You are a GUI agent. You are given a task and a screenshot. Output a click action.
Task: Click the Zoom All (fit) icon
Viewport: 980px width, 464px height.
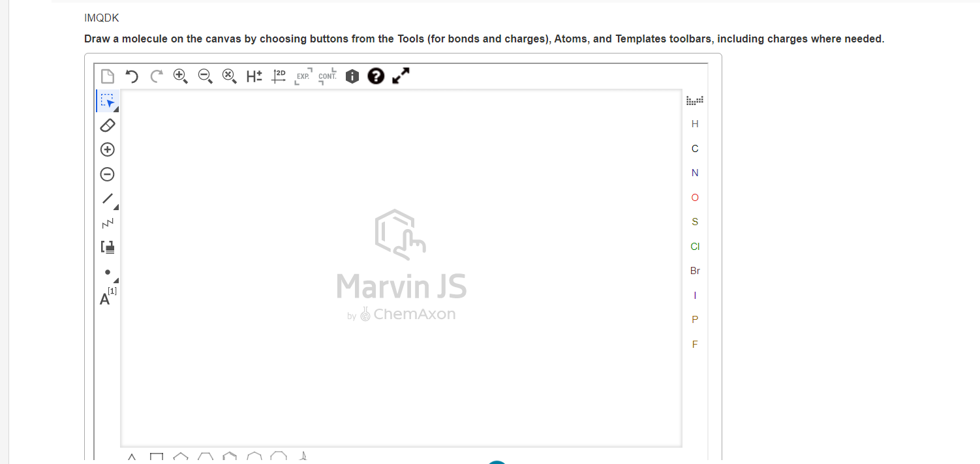(x=230, y=76)
